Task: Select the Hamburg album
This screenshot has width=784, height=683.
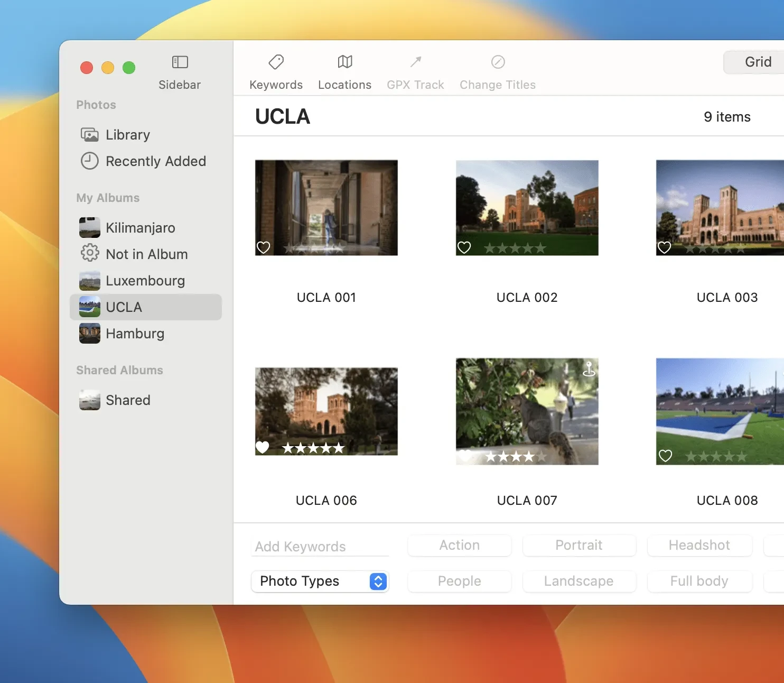Action: click(135, 334)
